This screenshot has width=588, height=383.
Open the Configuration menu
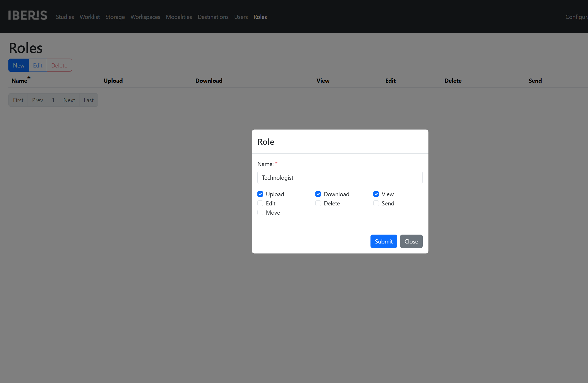coord(576,17)
